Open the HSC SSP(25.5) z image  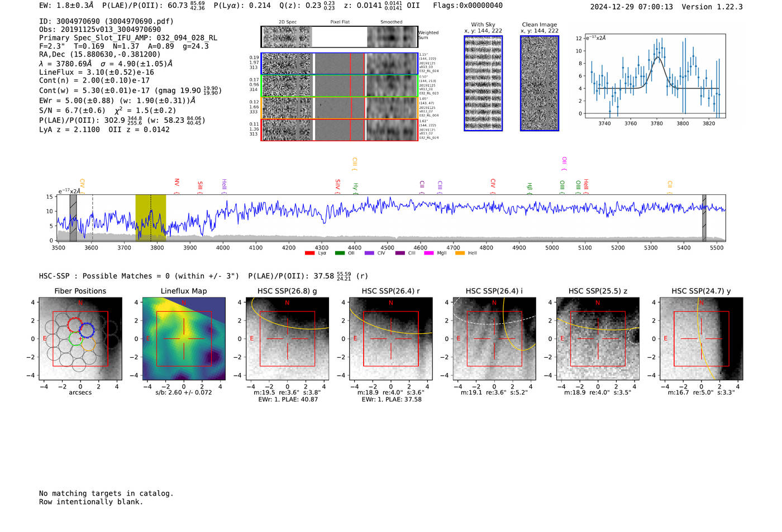[598, 339]
